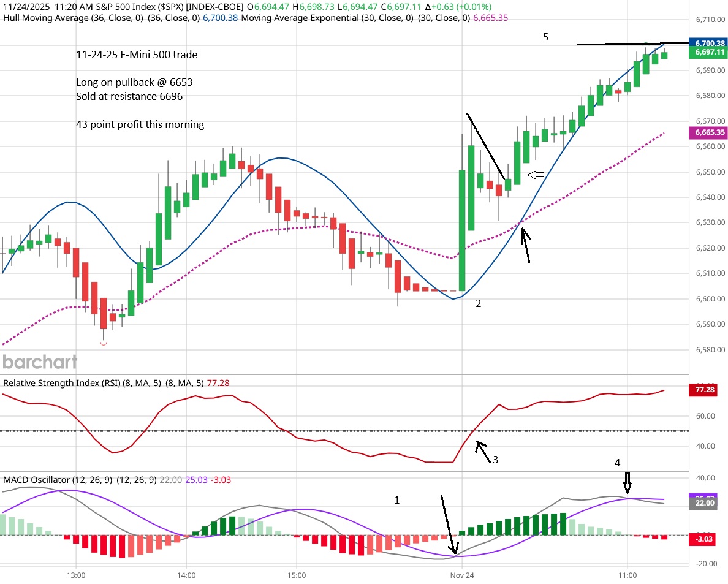Click the magenta 6,665.35 EMA price tag
Viewport: 728px width, 584px height.
tap(708, 132)
